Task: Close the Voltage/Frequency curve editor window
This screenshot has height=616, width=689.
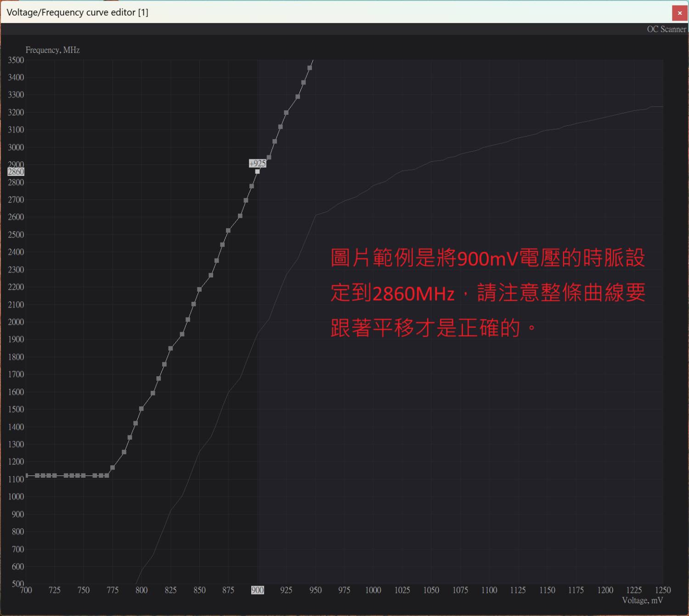Action: pos(679,13)
